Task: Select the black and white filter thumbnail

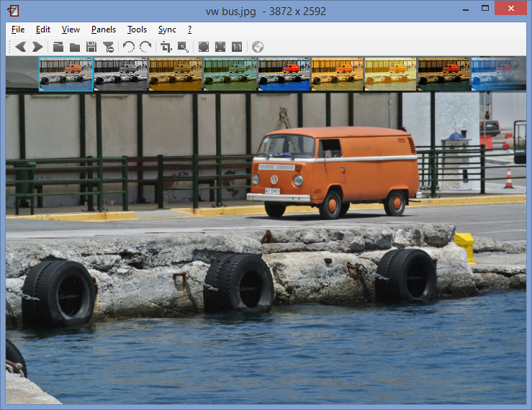Action: point(121,74)
